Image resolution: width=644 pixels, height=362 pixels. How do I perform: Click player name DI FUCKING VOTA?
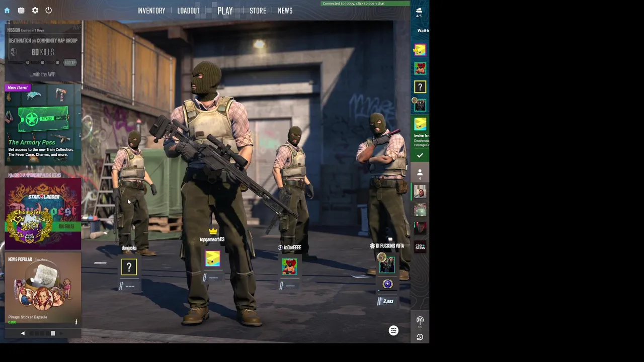(x=390, y=246)
